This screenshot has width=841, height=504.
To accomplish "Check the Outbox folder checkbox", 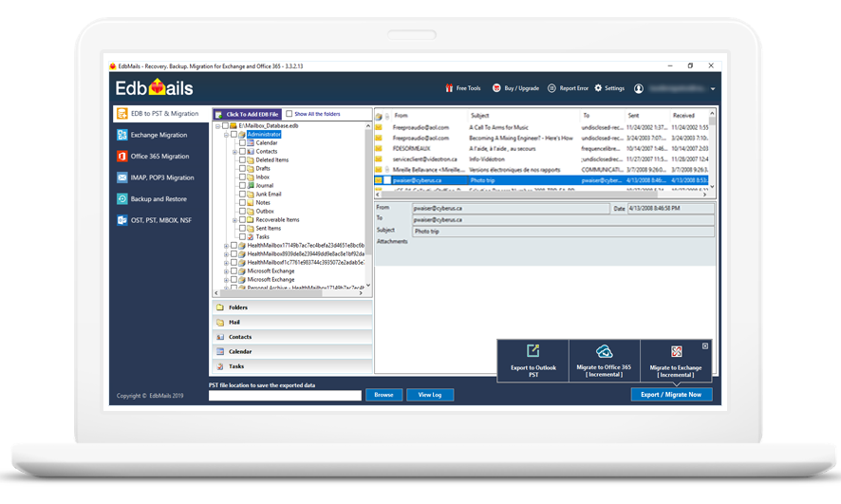I will click(x=242, y=212).
